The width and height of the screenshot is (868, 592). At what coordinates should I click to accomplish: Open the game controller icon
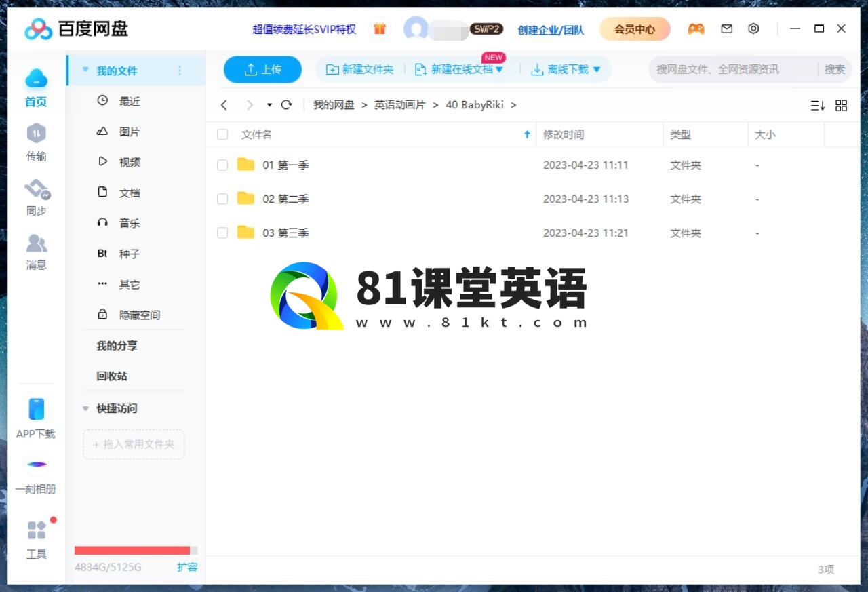tap(696, 29)
